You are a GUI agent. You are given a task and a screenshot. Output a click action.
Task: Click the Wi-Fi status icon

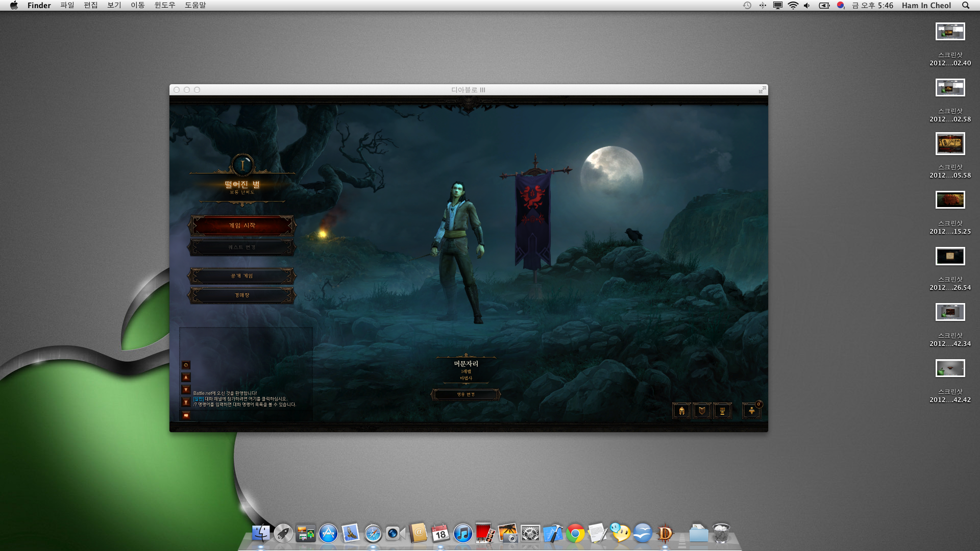pyautogui.click(x=793, y=5)
